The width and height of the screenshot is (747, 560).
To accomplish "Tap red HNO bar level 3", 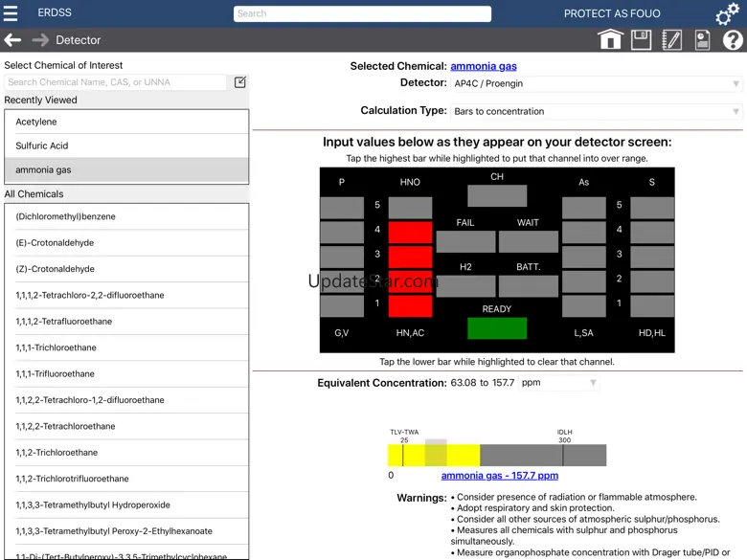I will pos(410,258).
